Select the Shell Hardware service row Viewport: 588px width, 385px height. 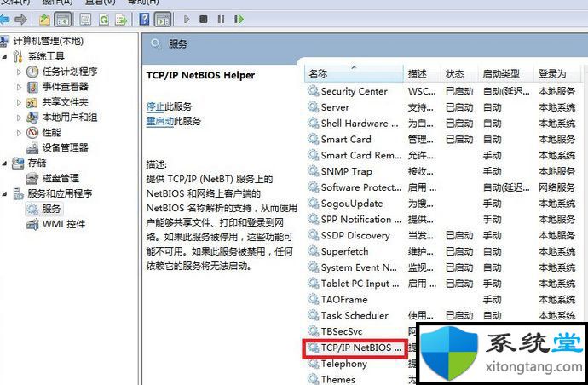[442, 124]
